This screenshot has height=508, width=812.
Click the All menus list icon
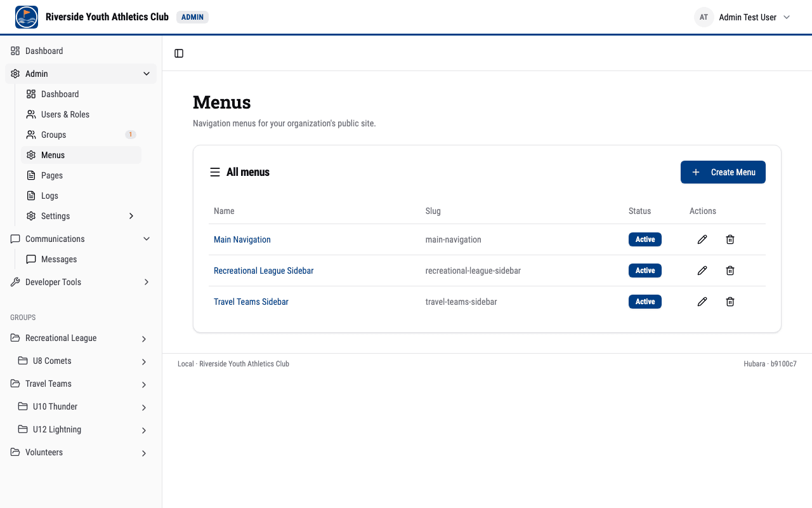[x=215, y=172]
